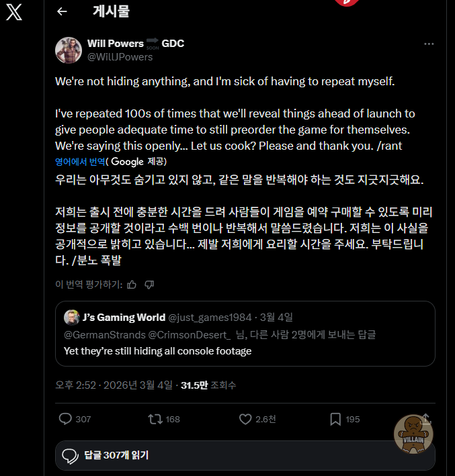Rate the translation with thumbs down
Screen dimensions: 455x476
click(149, 284)
